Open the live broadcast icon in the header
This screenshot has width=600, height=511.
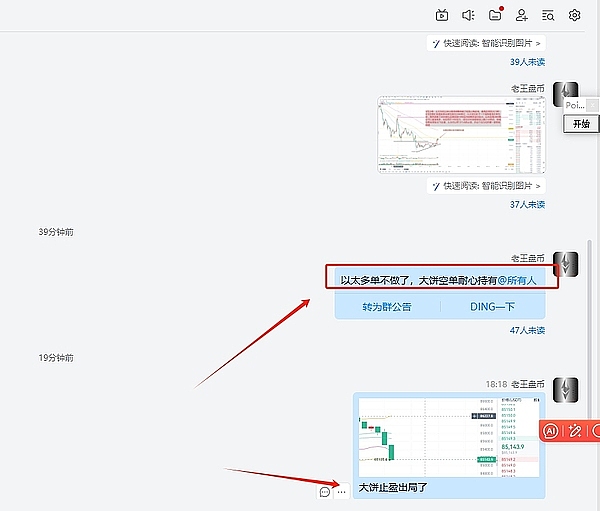442,15
